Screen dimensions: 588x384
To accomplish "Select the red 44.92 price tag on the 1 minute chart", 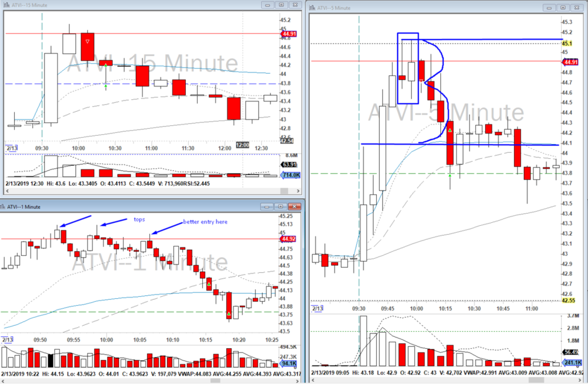I will point(288,239).
